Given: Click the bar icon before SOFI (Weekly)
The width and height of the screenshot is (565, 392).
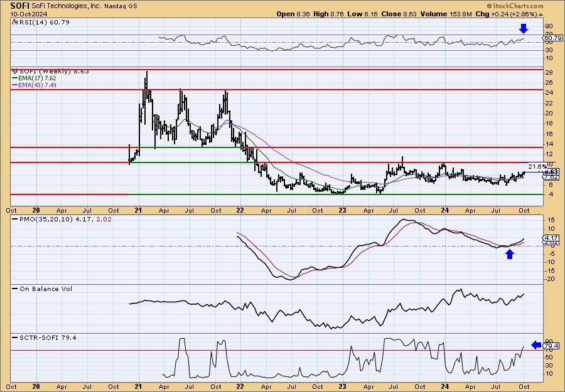Looking at the screenshot, I should (15, 72).
